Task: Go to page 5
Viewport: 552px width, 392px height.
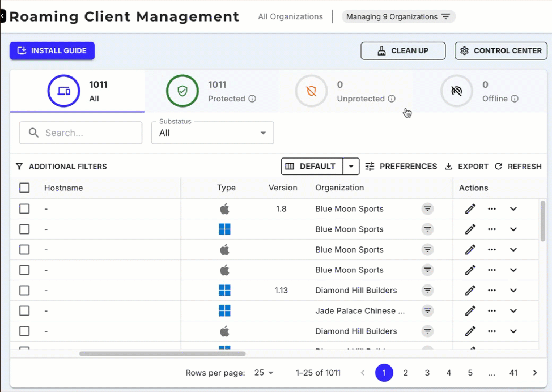Action: click(x=470, y=373)
